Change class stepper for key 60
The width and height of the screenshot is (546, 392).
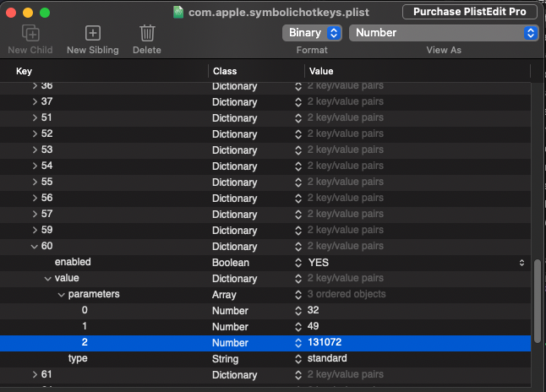(298, 247)
